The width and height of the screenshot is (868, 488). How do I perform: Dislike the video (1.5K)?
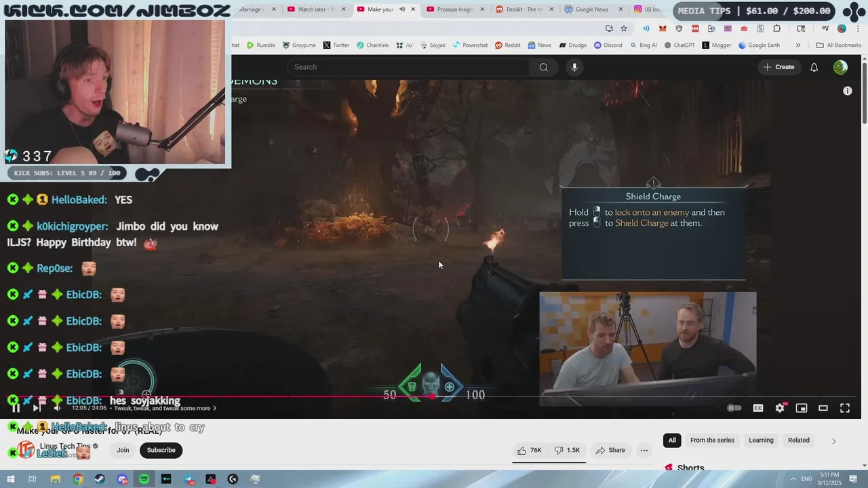(568, 450)
